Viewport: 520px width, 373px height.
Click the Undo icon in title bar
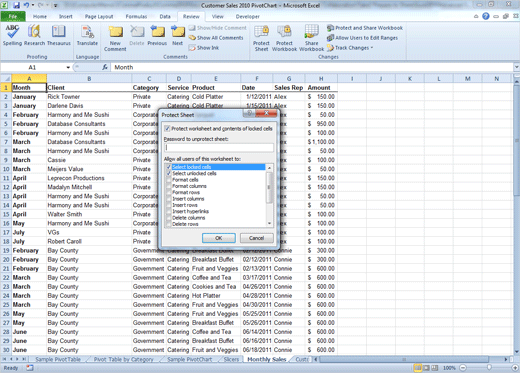coord(26,5)
